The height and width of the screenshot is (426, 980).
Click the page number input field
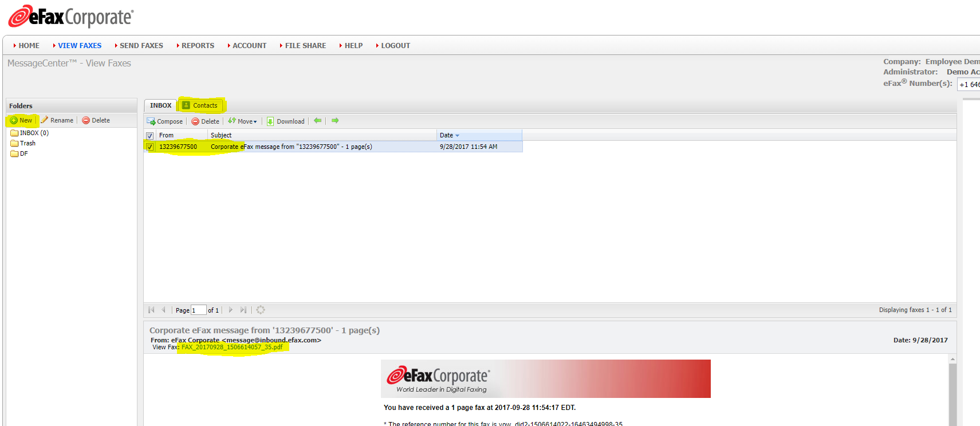pos(198,310)
